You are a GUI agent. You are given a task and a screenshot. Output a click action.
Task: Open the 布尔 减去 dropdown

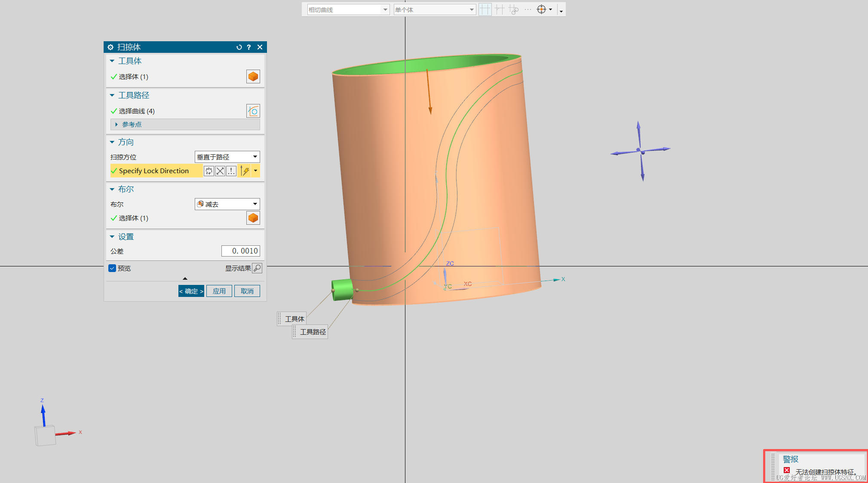coord(227,204)
